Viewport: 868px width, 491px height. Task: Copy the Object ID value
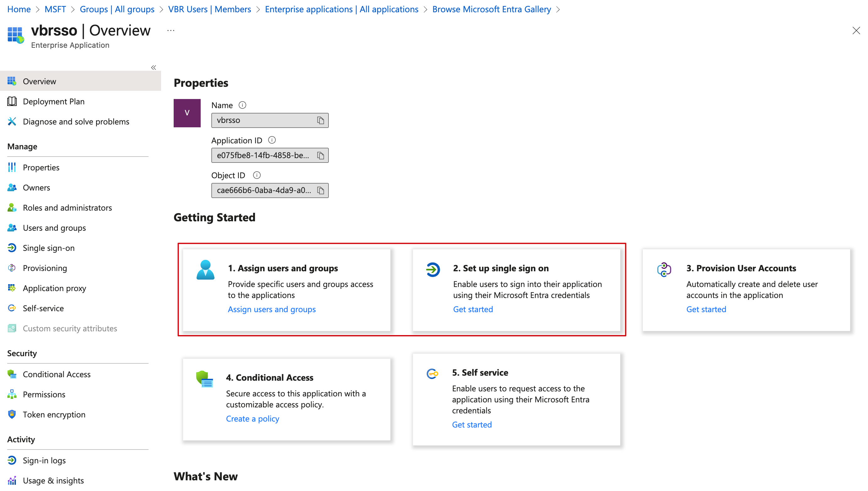pos(320,190)
